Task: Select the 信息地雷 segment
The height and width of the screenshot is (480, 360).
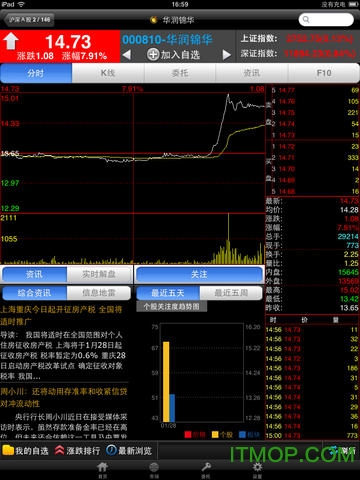Action: point(99,293)
